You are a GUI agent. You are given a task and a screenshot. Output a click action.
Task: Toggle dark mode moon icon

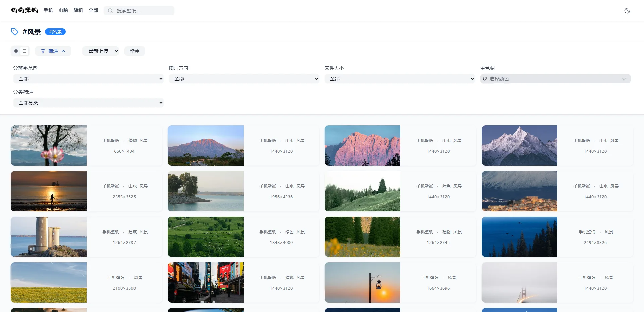[x=627, y=11]
